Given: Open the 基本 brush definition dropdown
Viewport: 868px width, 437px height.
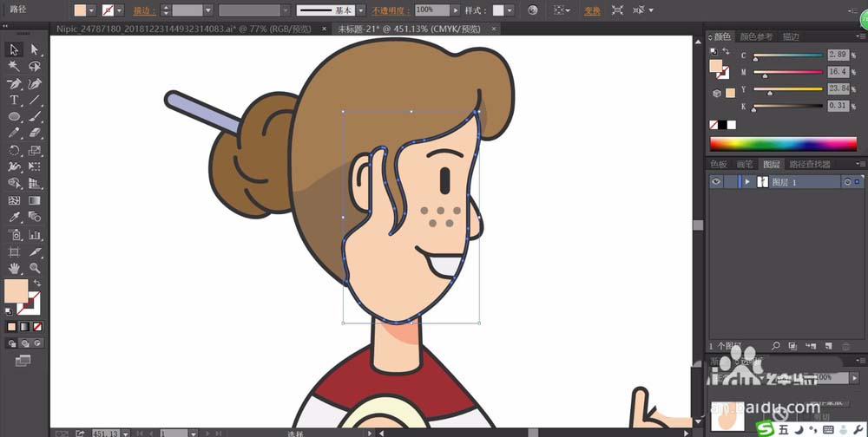Looking at the screenshot, I should (360, 10).
